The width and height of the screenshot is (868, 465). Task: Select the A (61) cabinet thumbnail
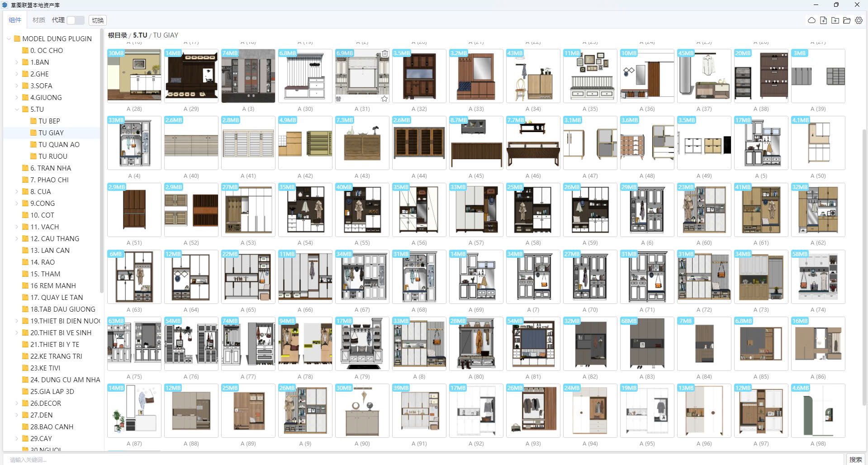tap(761, 210)
